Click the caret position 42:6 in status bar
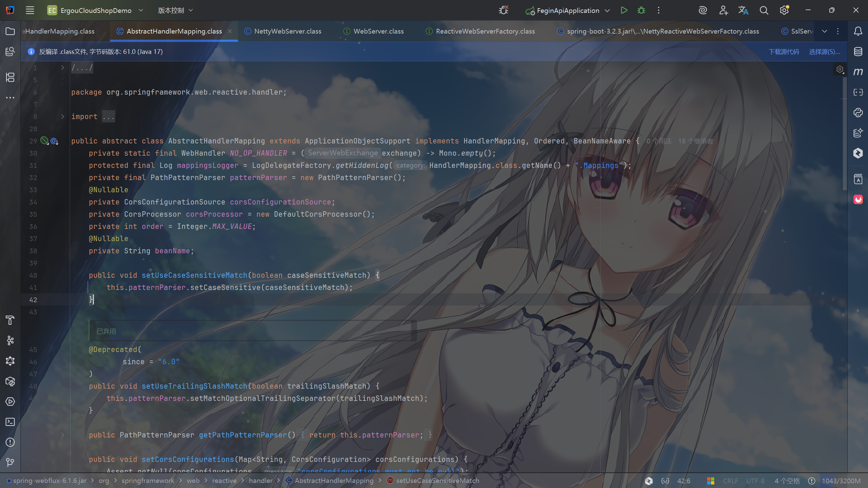Viewport: 868px width, 488px height. coord(684,481)
